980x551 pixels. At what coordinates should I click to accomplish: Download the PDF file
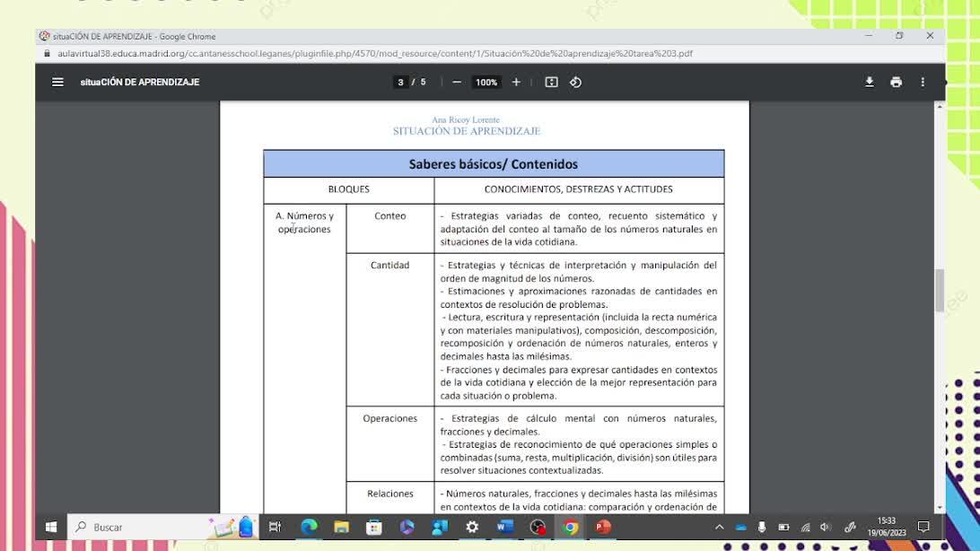coord(870,82)
